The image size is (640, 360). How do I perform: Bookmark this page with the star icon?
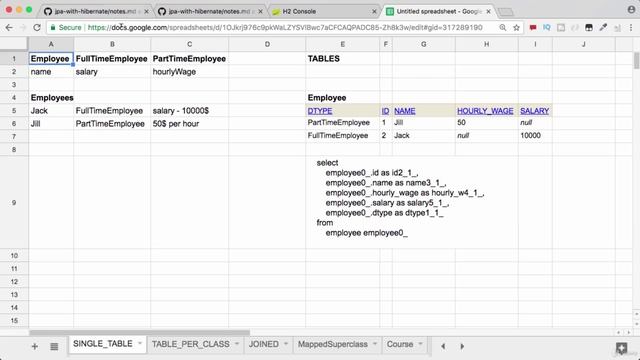click(x=516, y=27)
